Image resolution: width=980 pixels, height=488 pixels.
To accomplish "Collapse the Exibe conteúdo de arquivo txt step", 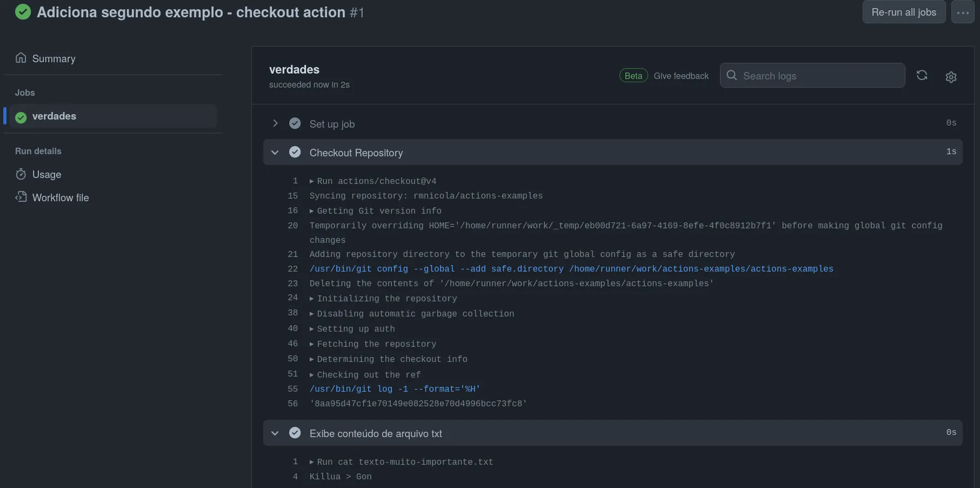I will [x=275, y=433].
